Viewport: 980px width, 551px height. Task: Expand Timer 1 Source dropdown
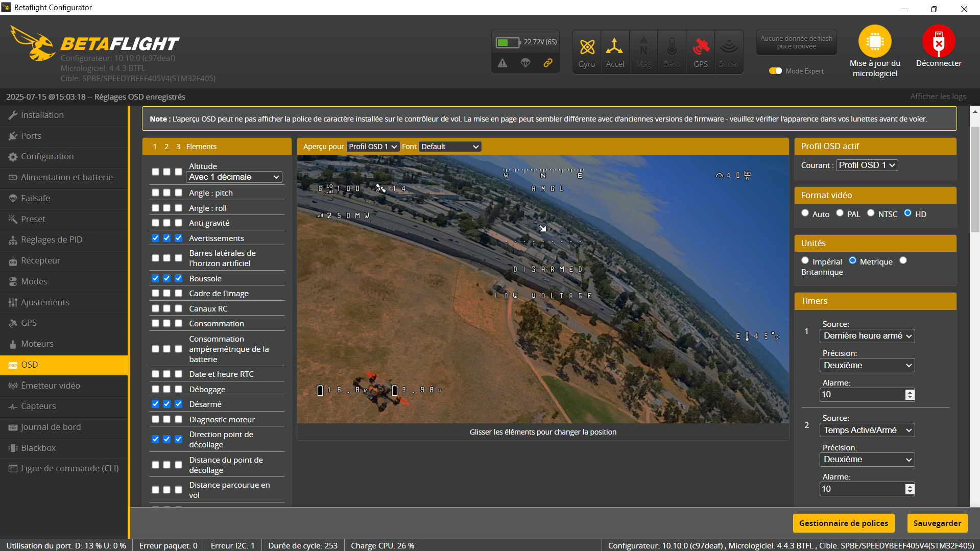pyautogui.click(x=867, y=336)
